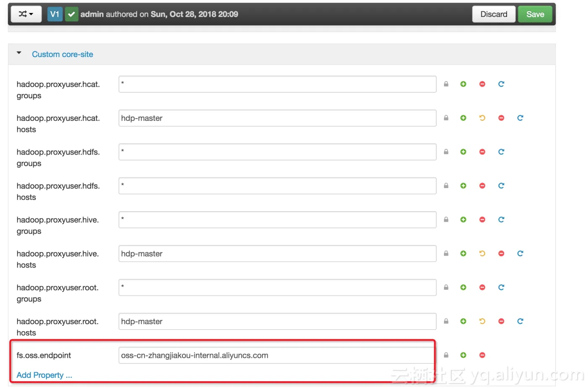The height and width of the screenshot is (388, 588).
Task: Open the Custom core-site heading link
Action: point(63,54)
